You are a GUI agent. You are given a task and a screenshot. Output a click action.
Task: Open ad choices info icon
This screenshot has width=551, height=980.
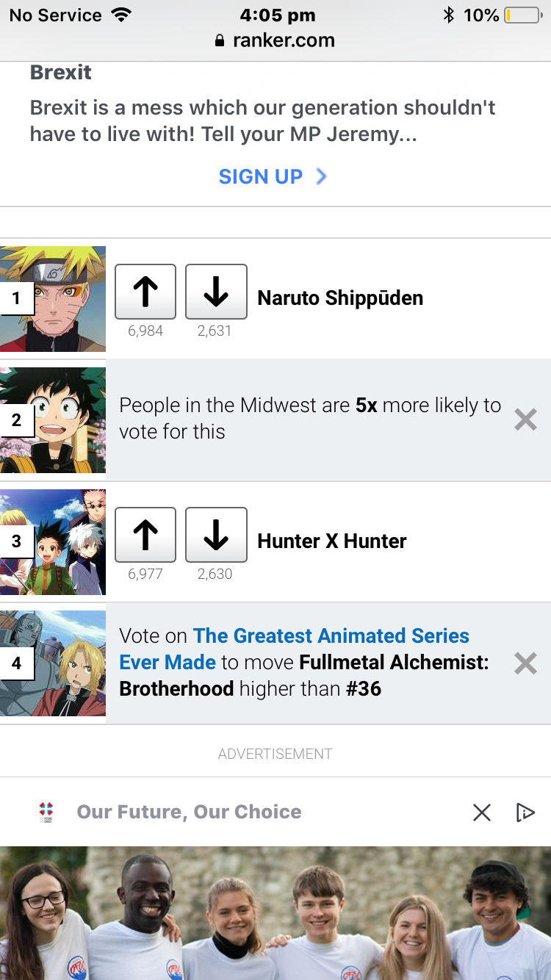(x=525, y=812)
